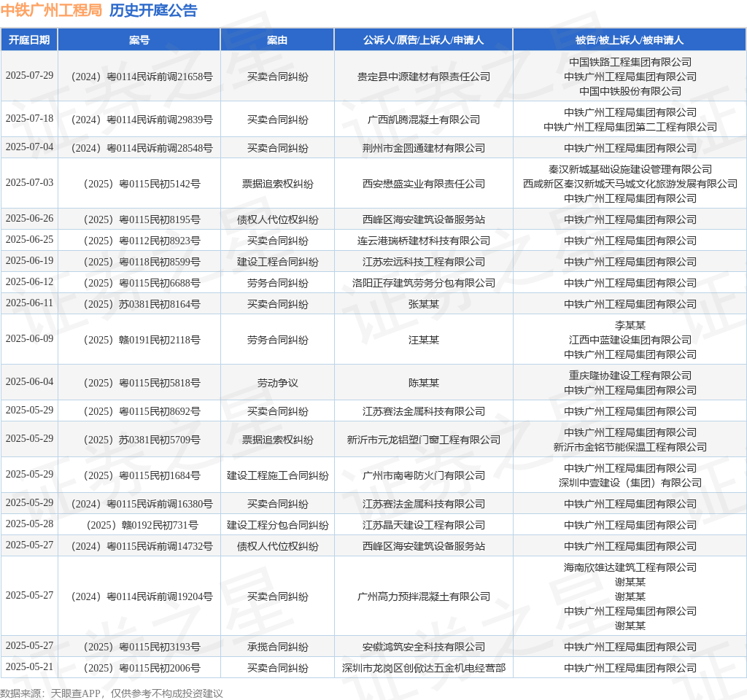Click the 案号 column header

coord(139,40)
